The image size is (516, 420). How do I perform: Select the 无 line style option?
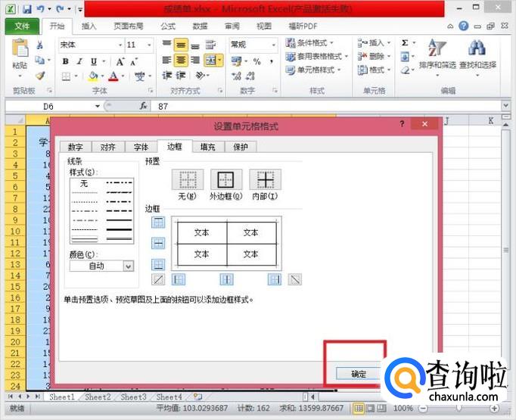point(84,183)
